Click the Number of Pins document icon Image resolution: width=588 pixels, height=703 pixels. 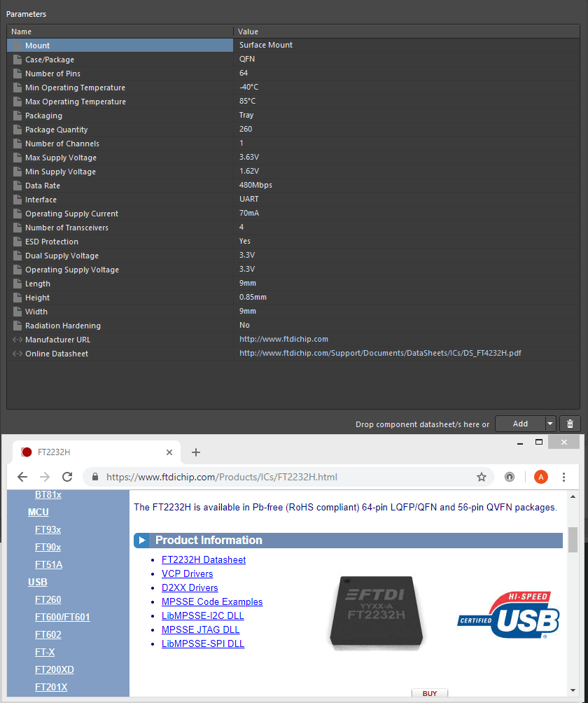tap(17, 74)
